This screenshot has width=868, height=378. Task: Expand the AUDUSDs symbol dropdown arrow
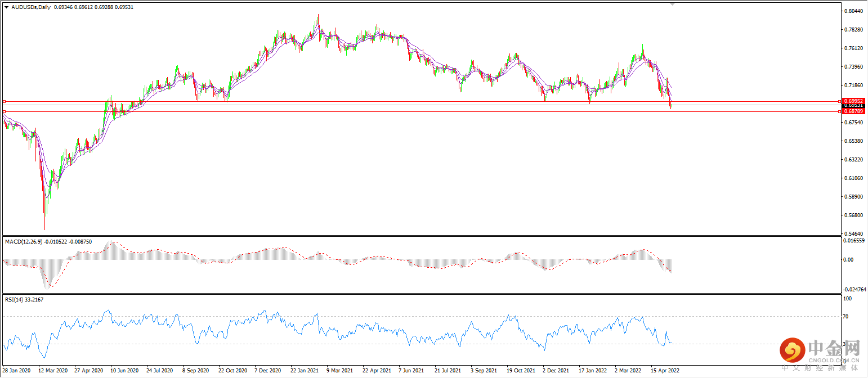[6, 7]
